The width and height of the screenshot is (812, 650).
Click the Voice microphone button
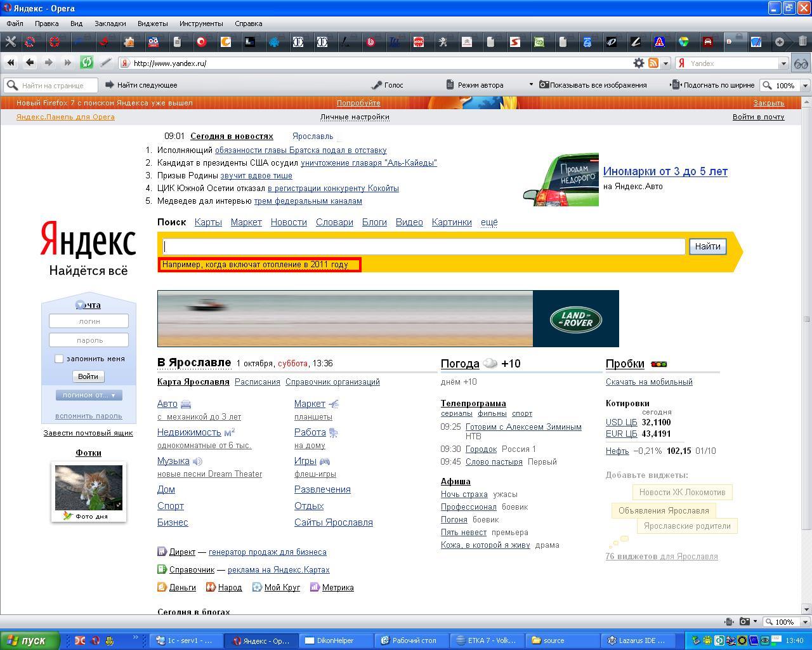coord(387,84)
